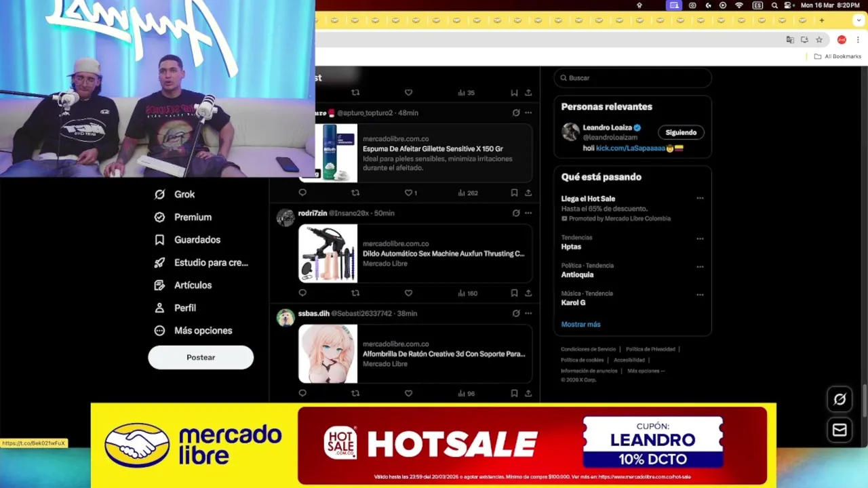Go to Guardados in the sidebar
Screen dimensions: 868x488
[187, 239]
